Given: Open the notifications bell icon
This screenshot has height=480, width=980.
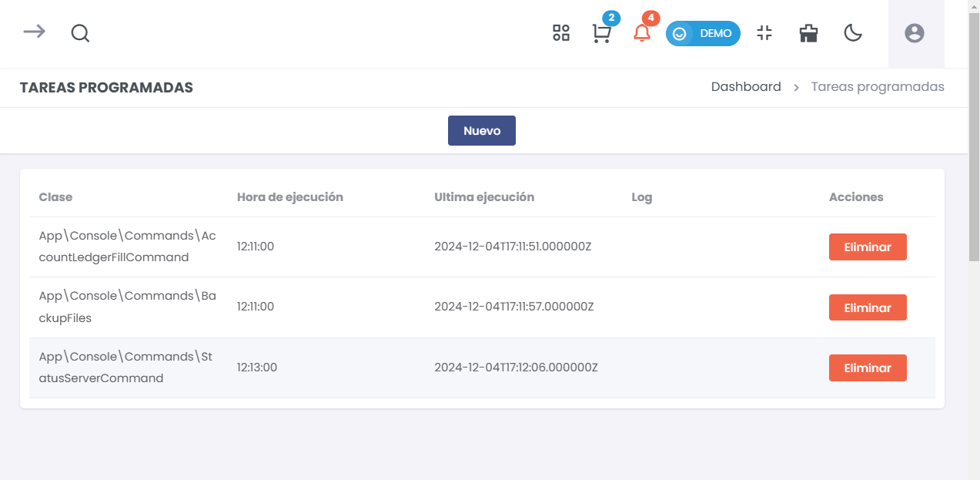Looking at the screenshot, I should [x=641, y=33].
